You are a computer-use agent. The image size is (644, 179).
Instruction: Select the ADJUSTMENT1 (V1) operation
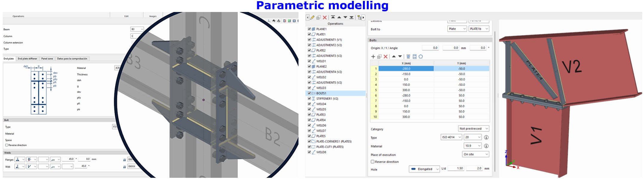[x=329, y=40]
